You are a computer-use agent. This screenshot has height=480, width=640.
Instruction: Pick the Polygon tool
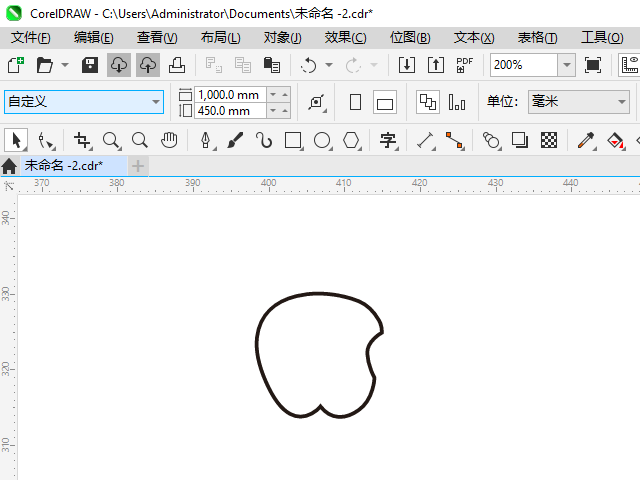pos(351,140)
